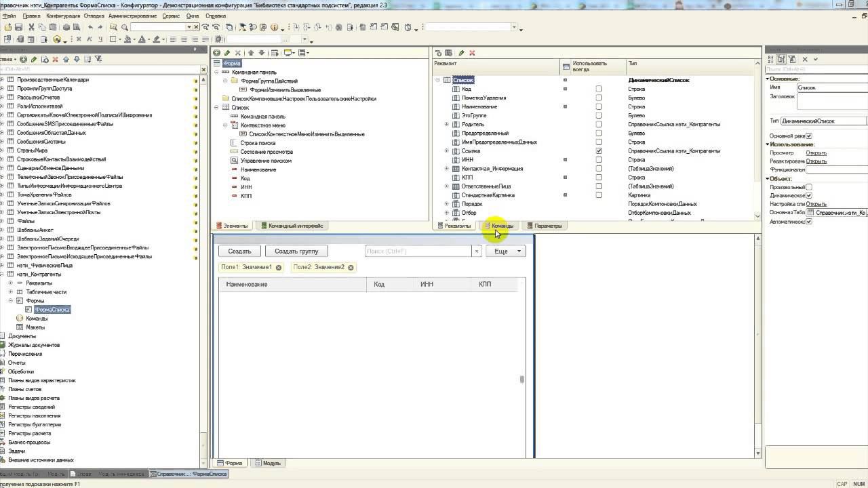The height and width of the screenshot is (488, 868).
Task: Uncheck 'use always' checkbox for Ссылка
Action: [x=599, y=150]
